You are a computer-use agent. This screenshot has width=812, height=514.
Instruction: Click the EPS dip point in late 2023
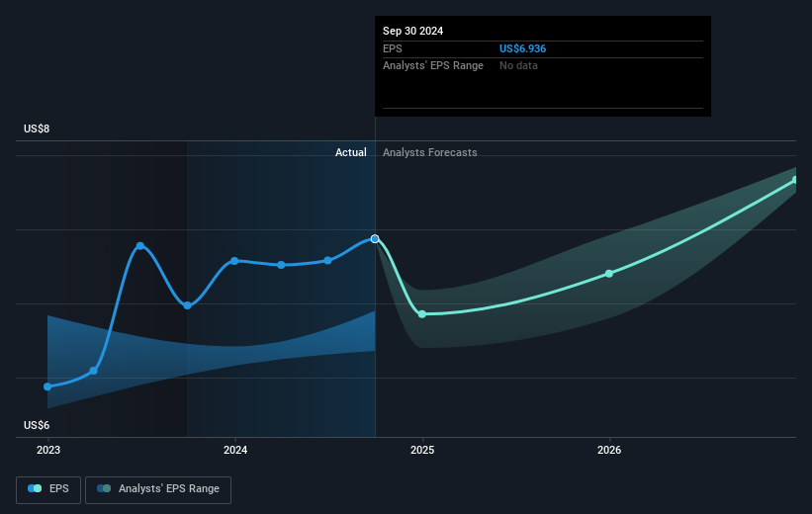(188, 305)
